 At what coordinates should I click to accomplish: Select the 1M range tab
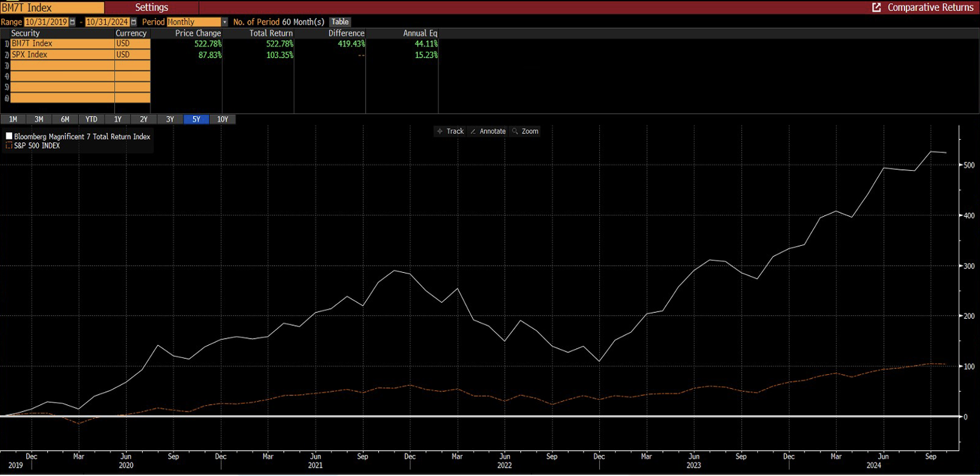[x=13, y=119]
